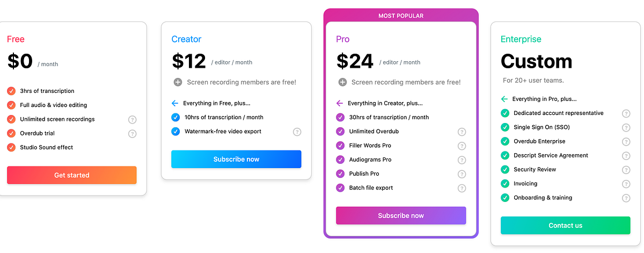
Task: Click the checkmark beside 3hrs of transcription
Action: click(x=11, y=91)
